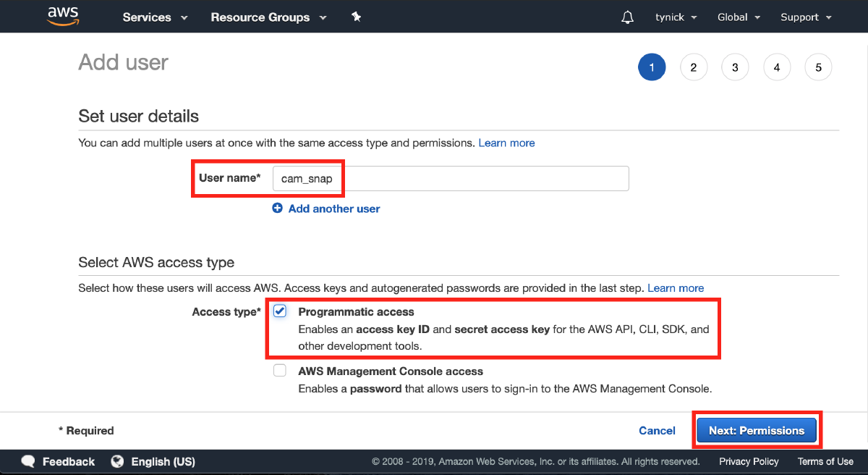
Task: Open the Terms of Use link
Action: pos(825,461)
